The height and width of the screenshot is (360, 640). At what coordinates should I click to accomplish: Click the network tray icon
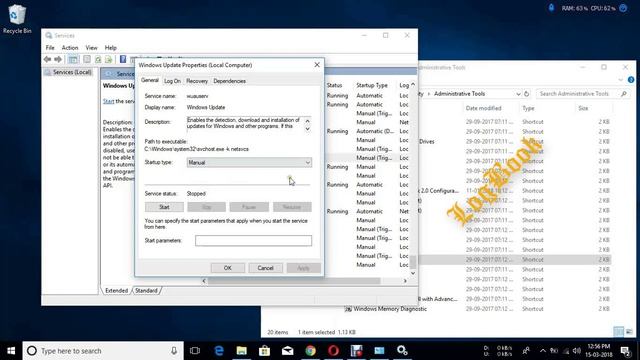pyautogui.click(x=566, y=351)
